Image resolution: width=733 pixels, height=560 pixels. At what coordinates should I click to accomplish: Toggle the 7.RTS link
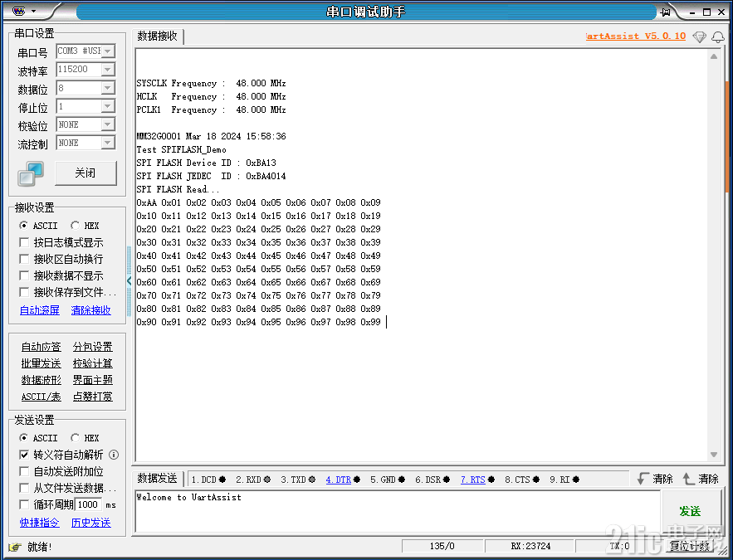473,480
